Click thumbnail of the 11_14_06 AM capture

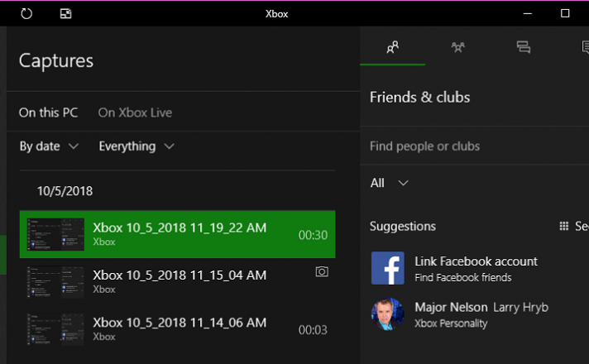(55, 329)
